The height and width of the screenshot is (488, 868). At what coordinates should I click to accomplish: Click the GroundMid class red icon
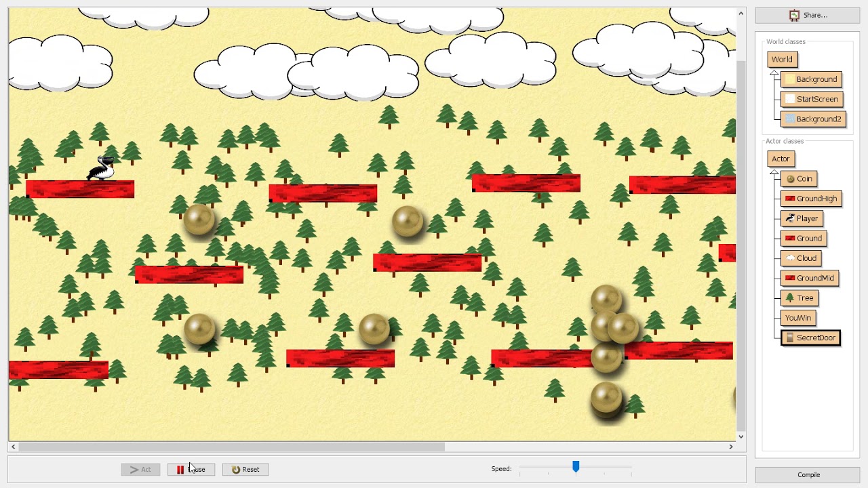(x=790, y=278)
